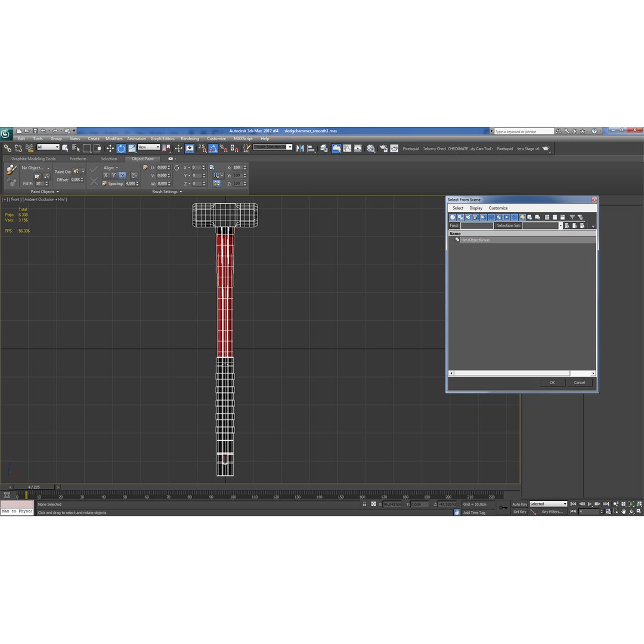The image size is (644, 644).
Task: Click the Spacing value field
Action: (130, 184)
